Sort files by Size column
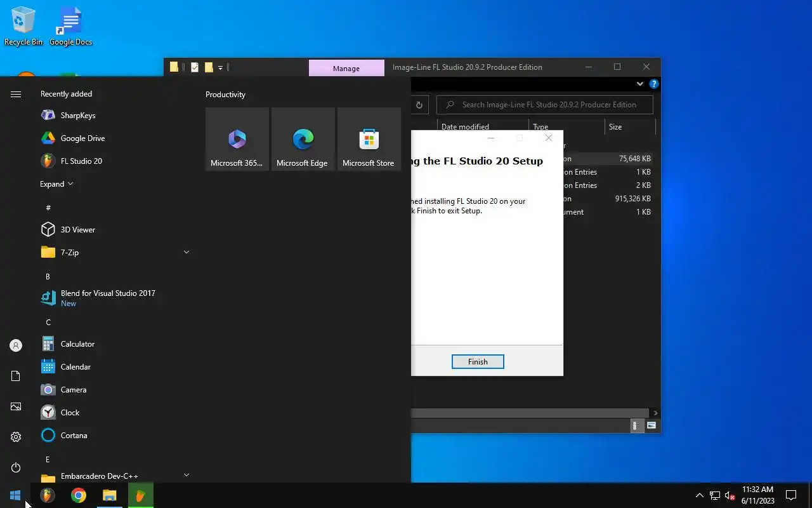The image size is (812, 508). coord(629,127)
